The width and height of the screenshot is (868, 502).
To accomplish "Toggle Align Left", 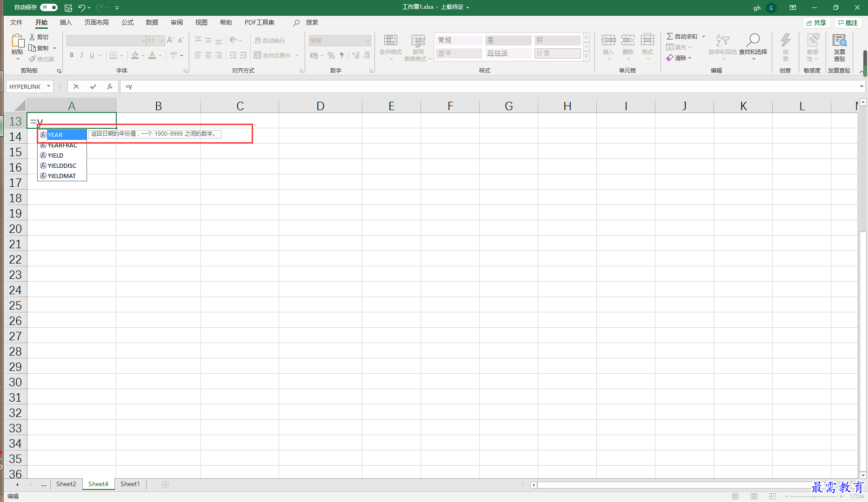I will [x=198, y=55].
